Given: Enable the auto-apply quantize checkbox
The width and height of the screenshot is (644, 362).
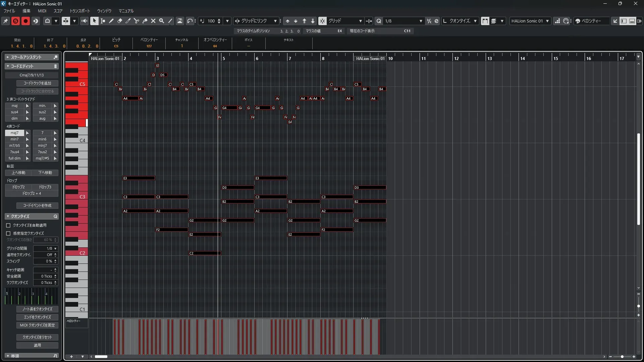Looking at the screenshot, I should pyautogui.click(x=8, y=225).
